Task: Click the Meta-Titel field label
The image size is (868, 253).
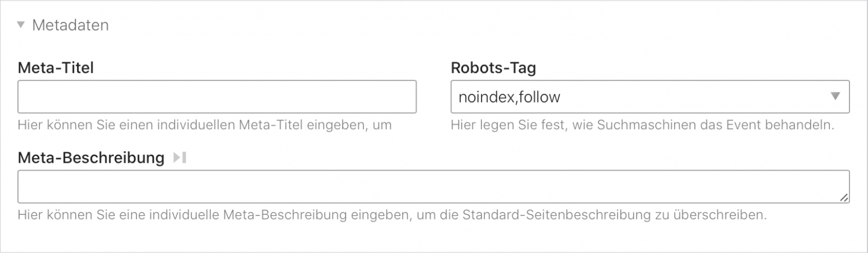Action: (x=56, y=68)
